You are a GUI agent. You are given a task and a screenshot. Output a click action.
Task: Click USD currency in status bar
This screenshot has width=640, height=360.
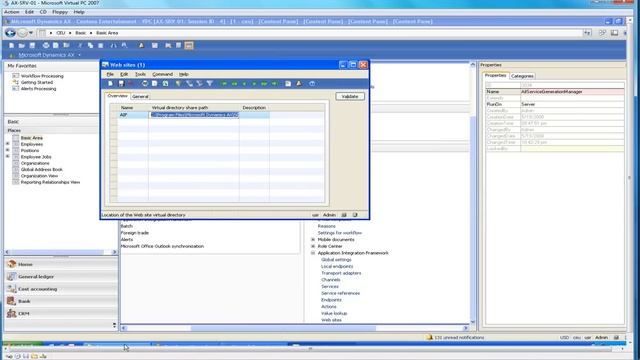[x=564, y=338]
